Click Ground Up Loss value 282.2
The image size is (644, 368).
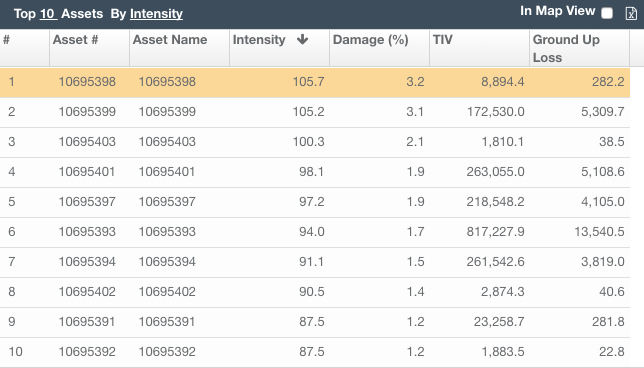pos(608,82)
